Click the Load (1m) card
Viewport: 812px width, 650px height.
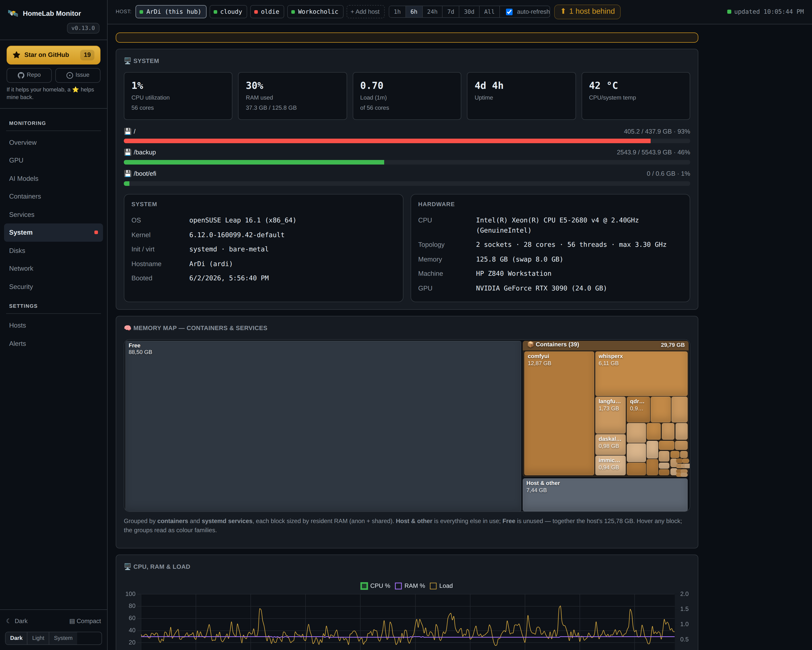coord(407,96)
